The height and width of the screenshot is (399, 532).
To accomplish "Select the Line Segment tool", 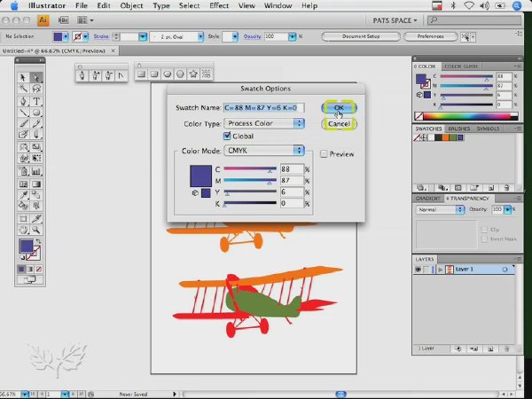I will coord(23,113).
